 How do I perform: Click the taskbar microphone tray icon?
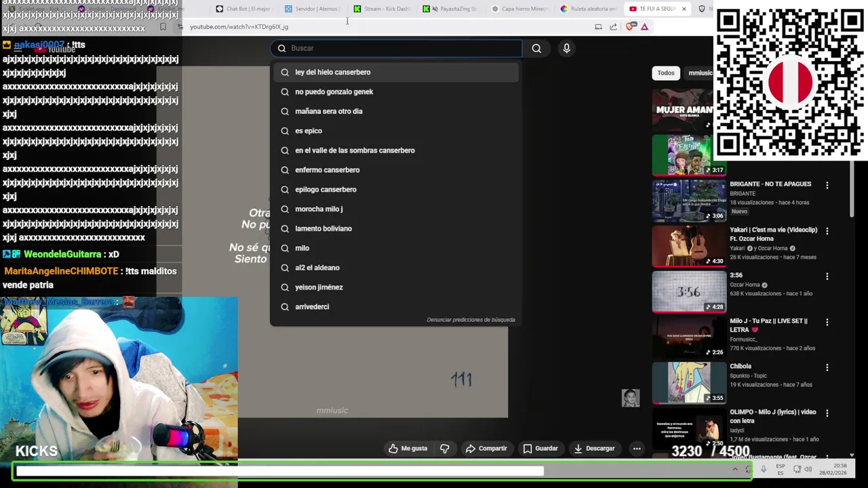764,469
